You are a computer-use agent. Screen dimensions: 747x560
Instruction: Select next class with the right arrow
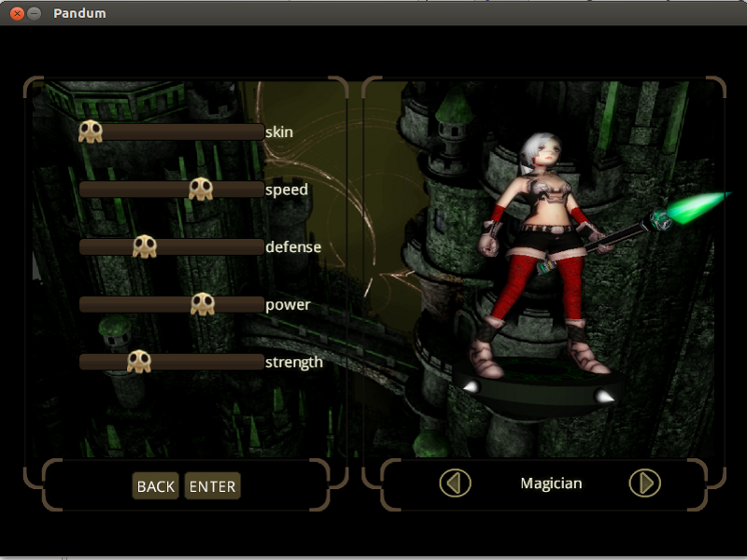click(x=644, y=483)
